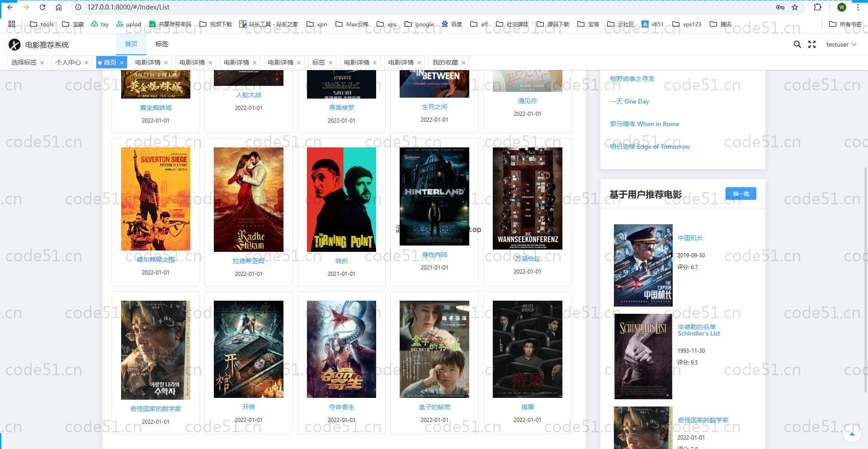Close the 标签 tag in the tab strip

pyautogui.click(x=330, y=63)
